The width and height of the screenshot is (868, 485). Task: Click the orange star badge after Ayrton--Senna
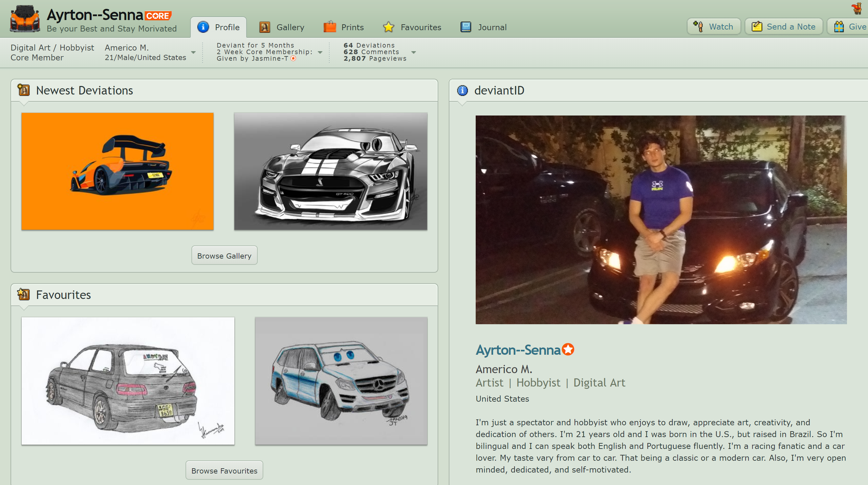(x=568, y=349)
